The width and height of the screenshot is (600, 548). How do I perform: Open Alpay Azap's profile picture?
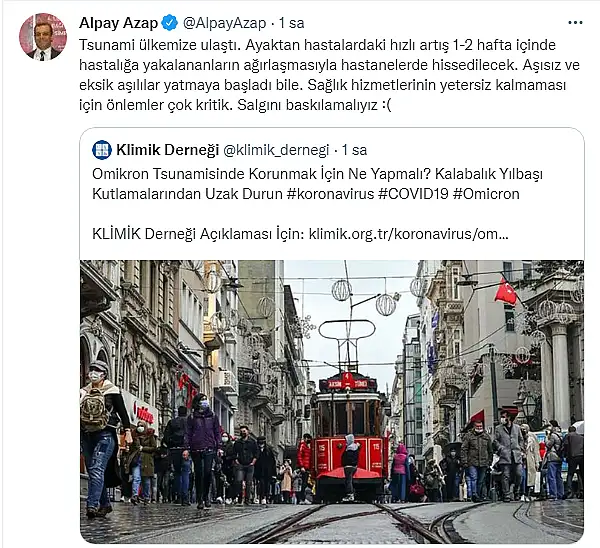coord(43,37)
